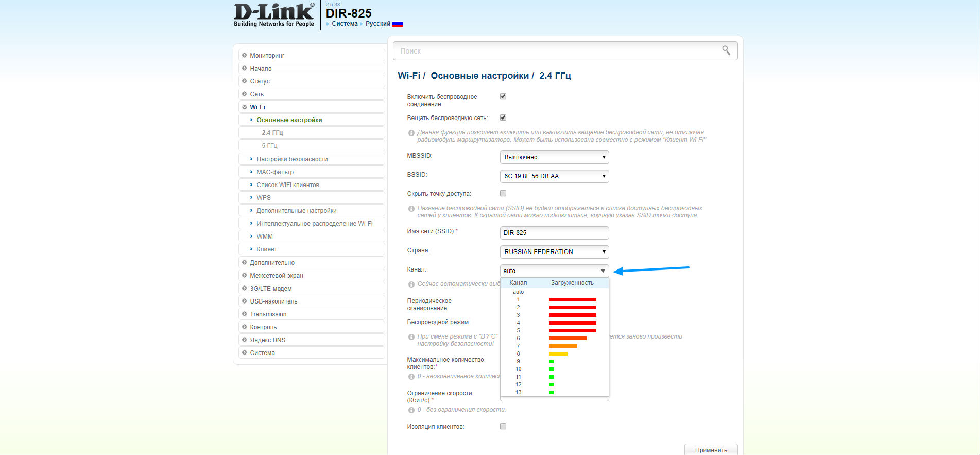Click the D-Link logo
Screen dimensions: 980x455
point(274,15)
